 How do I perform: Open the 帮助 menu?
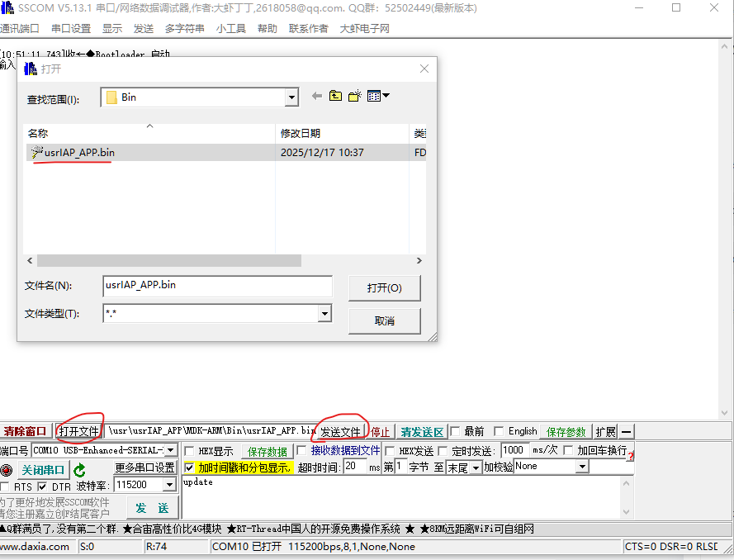tap(268, 29)
